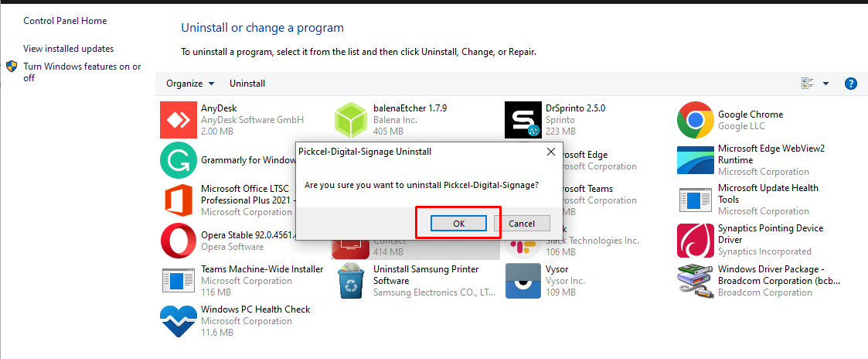Click the Opera Stable icon
The height and width of the screenshot is (359, 868).
tap(179, 241)
